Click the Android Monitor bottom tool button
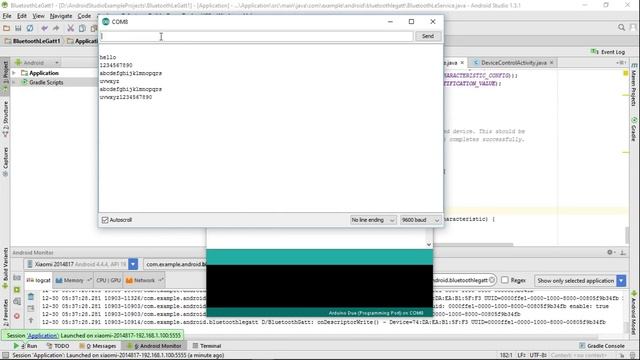 click(x=154, y=346)
